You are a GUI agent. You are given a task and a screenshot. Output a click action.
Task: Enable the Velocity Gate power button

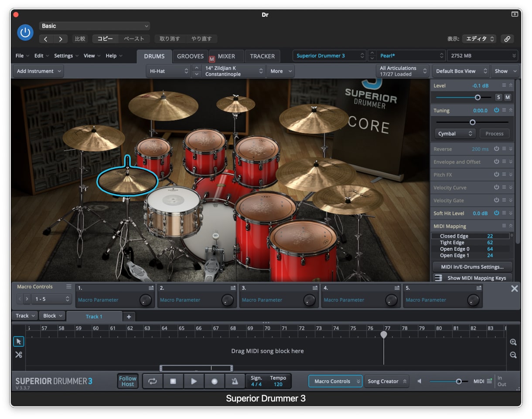click(496, 200)
